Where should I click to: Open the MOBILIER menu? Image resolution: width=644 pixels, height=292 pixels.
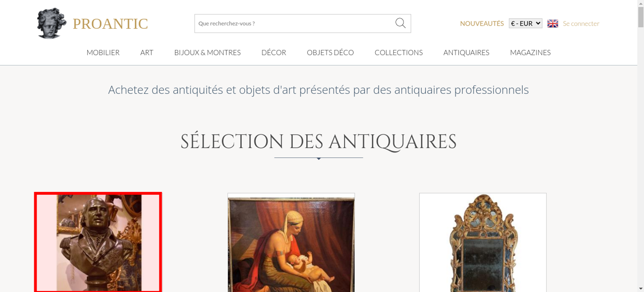[x=103, y=52]
